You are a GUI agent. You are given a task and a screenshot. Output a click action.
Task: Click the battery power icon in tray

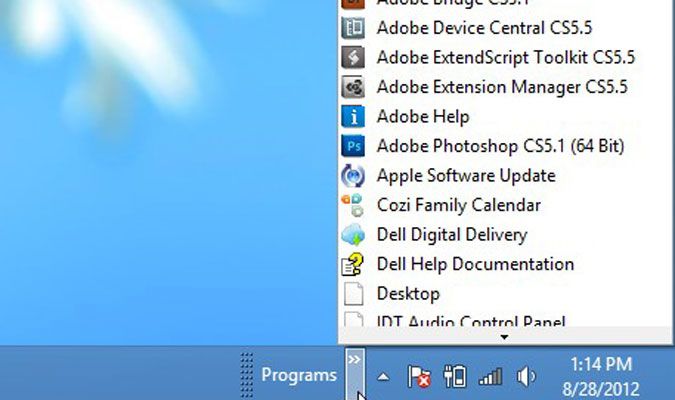[x=455, y=376]
